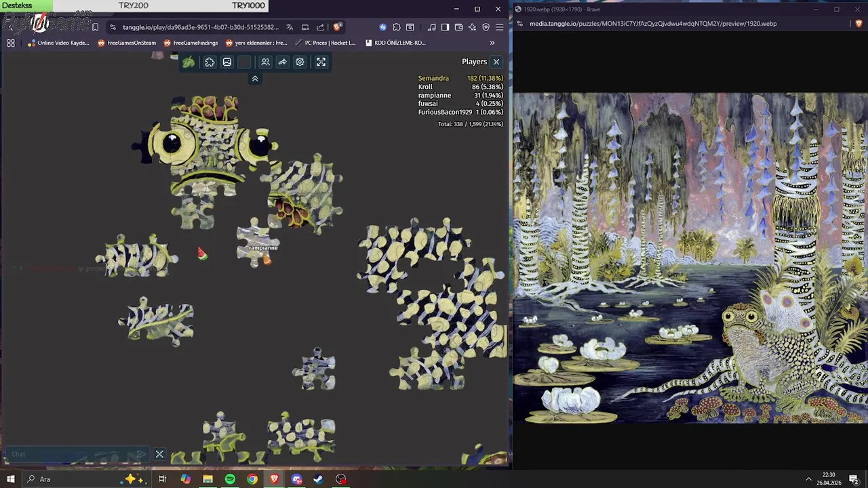Open Online Video Kayde... bookmark
This screenshot has width=868, height=488.
pyautogui.click(x=58, y=43)
